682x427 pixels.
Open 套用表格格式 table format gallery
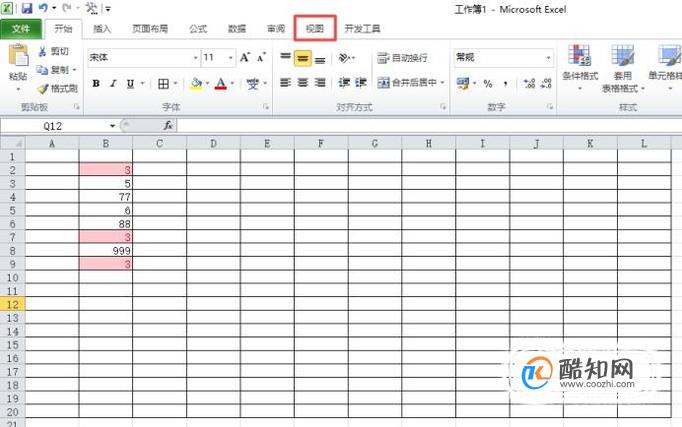click(x=622, y=69)
